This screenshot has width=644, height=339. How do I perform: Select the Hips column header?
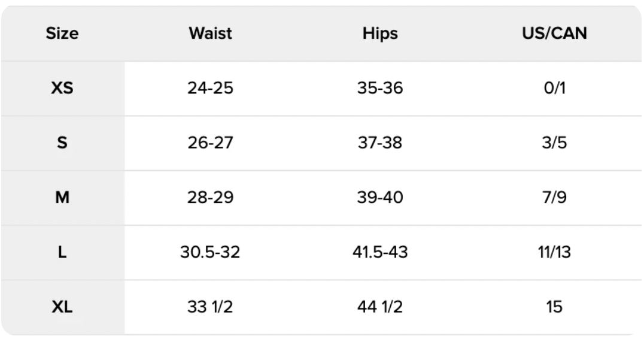click(x=381, y=34)
